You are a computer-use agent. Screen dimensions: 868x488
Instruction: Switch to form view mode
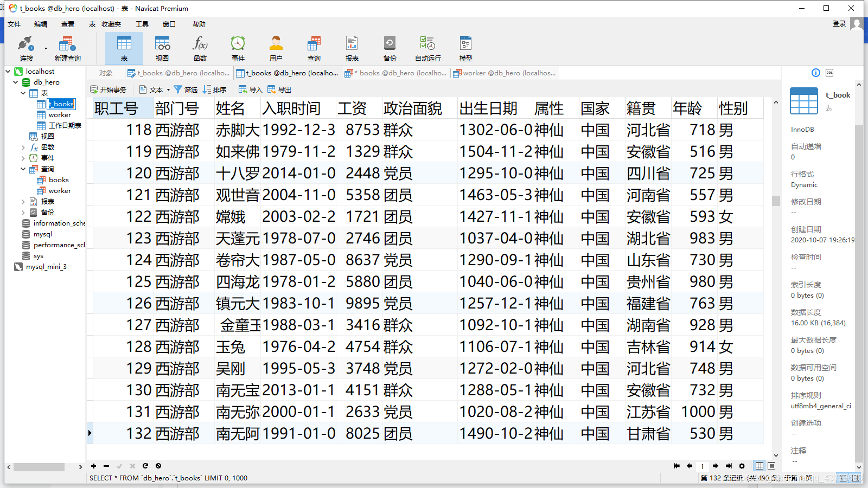coord(771,466)
